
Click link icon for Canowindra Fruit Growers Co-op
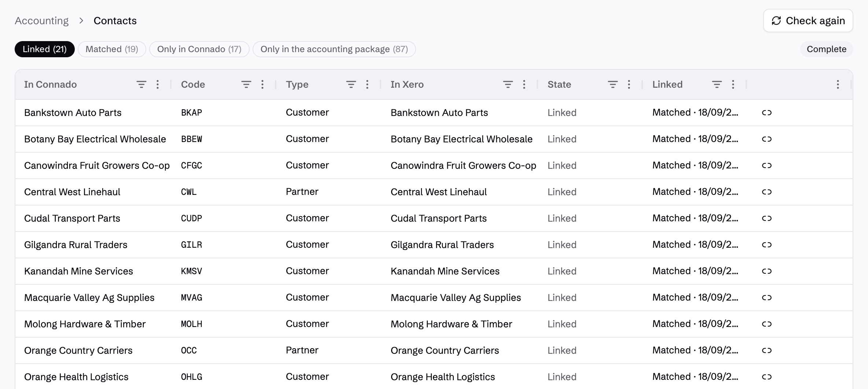pos(767,166)
